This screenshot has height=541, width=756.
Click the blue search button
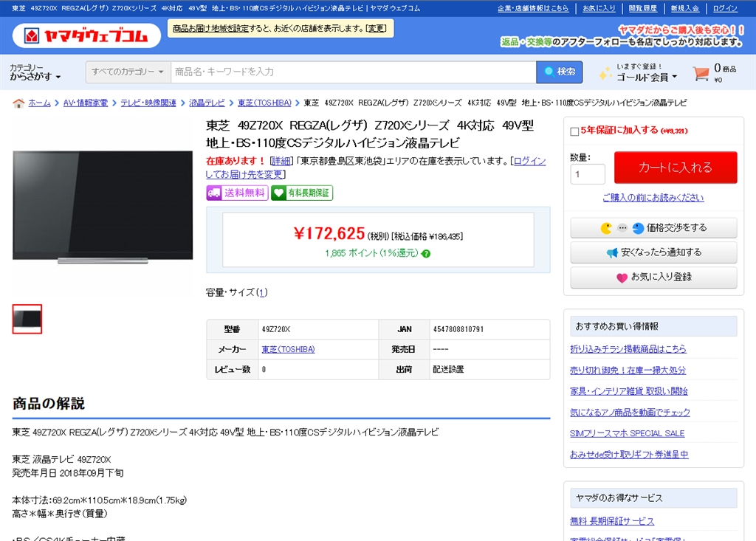point(560,72)
